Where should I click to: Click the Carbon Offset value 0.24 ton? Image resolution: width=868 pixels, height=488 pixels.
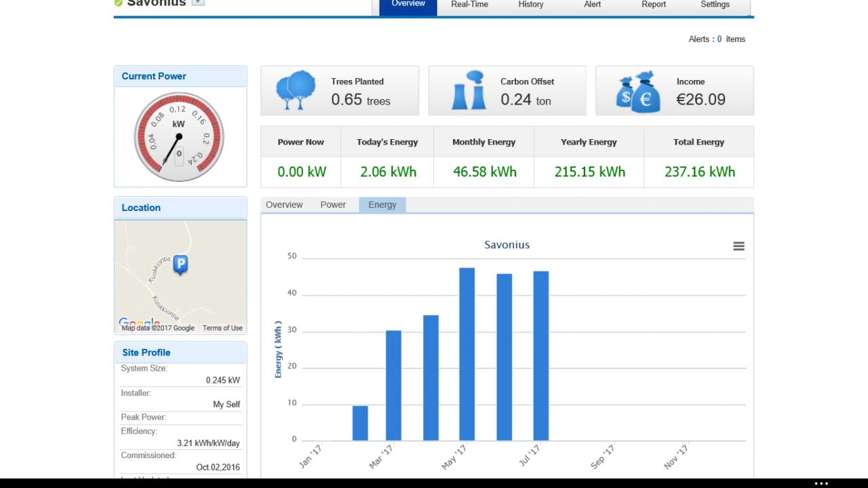point(526,100)
